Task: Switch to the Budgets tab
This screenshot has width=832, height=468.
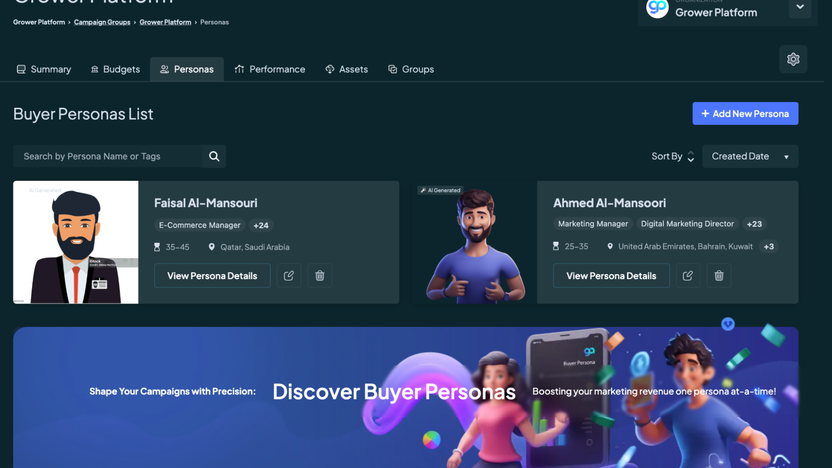Action: pyautogui.click(x=114, y=69)
